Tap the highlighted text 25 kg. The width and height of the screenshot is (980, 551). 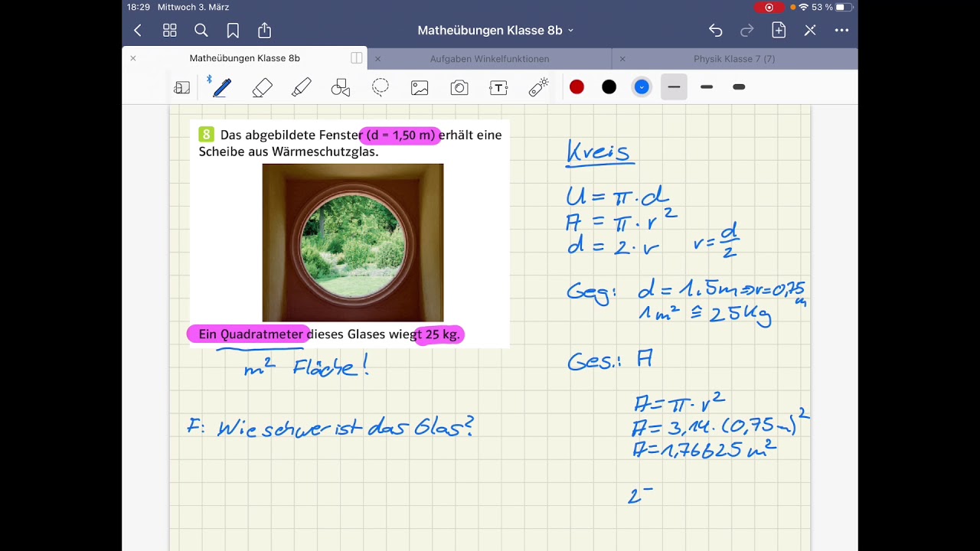440,334
